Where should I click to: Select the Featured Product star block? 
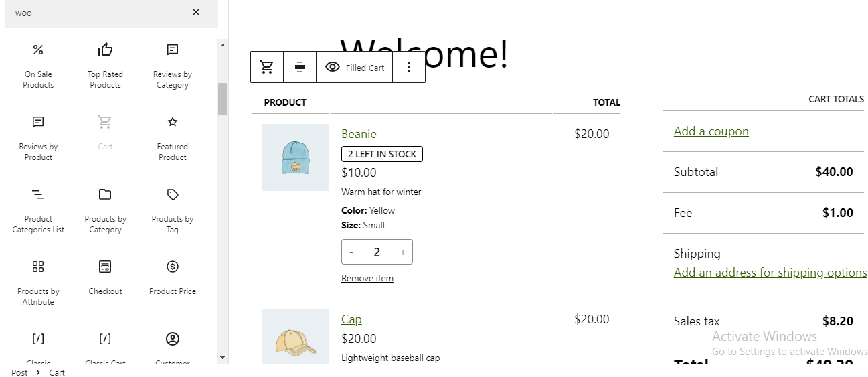(x=173, y=138)
